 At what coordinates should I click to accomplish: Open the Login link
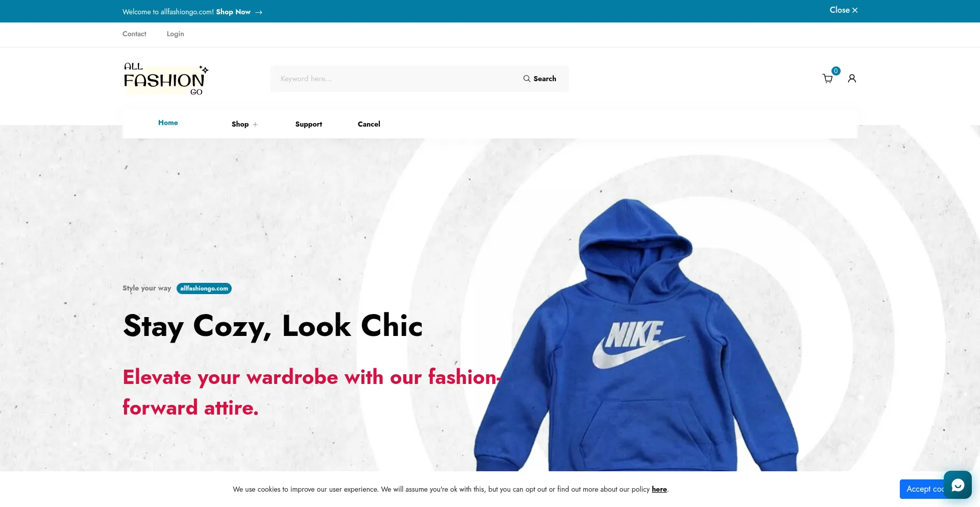click(x=175, y=34)
